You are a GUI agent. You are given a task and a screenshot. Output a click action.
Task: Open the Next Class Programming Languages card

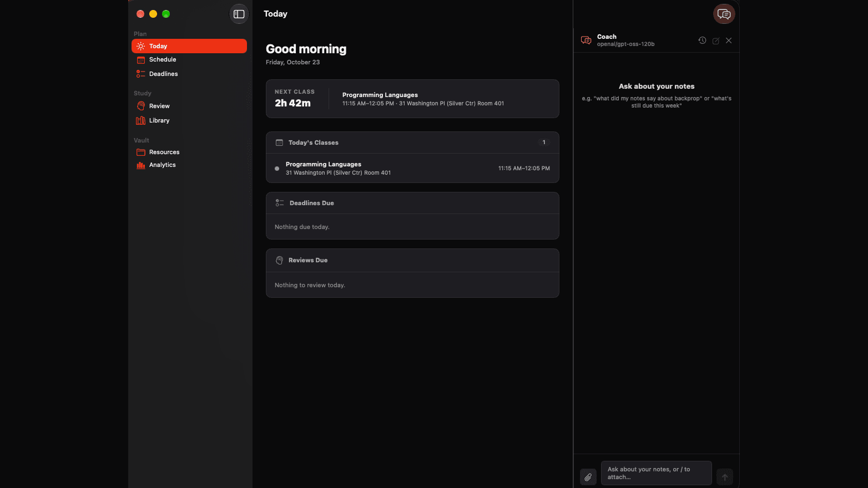412,99
